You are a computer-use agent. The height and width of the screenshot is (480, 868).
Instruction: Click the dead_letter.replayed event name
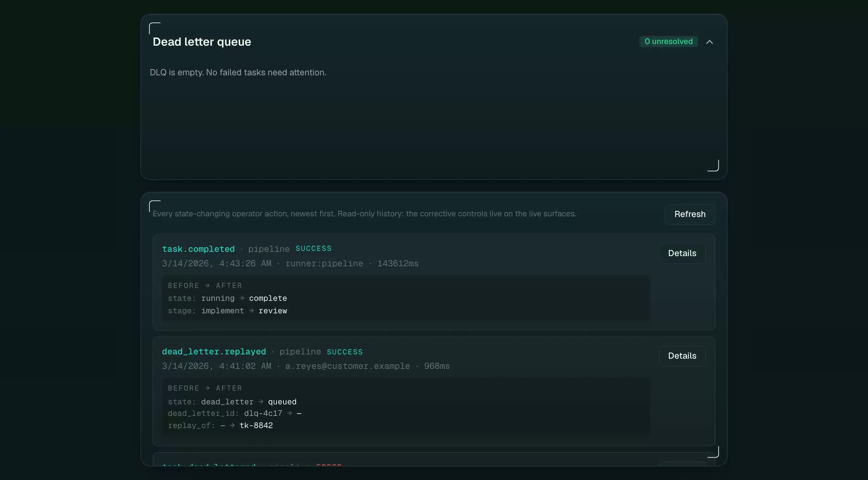point(214,351)
